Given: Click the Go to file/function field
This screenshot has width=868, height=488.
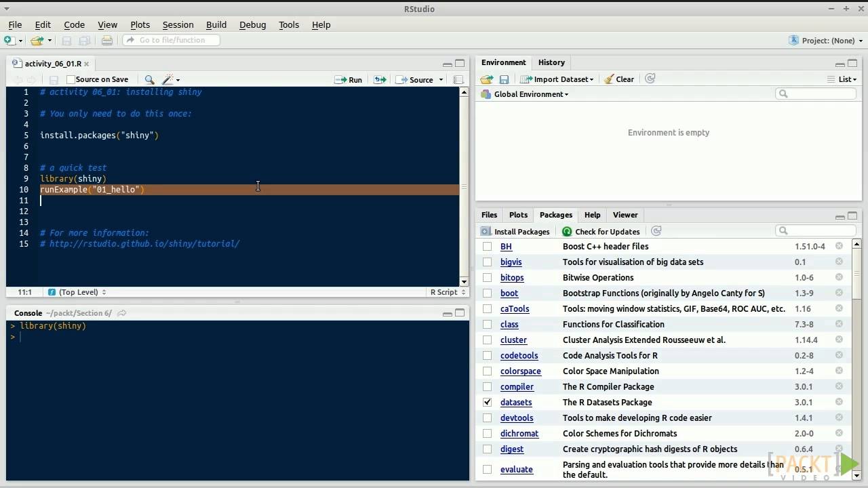Looking at the screenshot, I should (x=171, y=41).
